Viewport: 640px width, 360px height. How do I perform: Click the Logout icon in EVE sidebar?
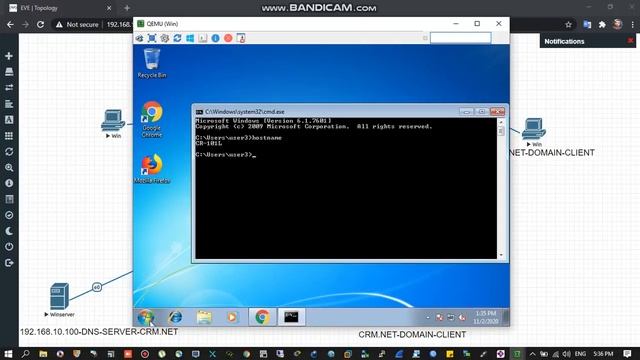point(9,263)
